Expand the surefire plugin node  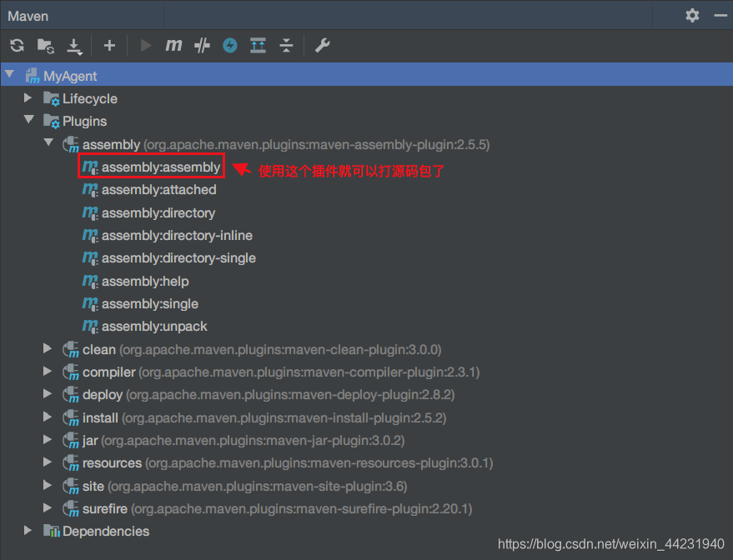[48, 507]
